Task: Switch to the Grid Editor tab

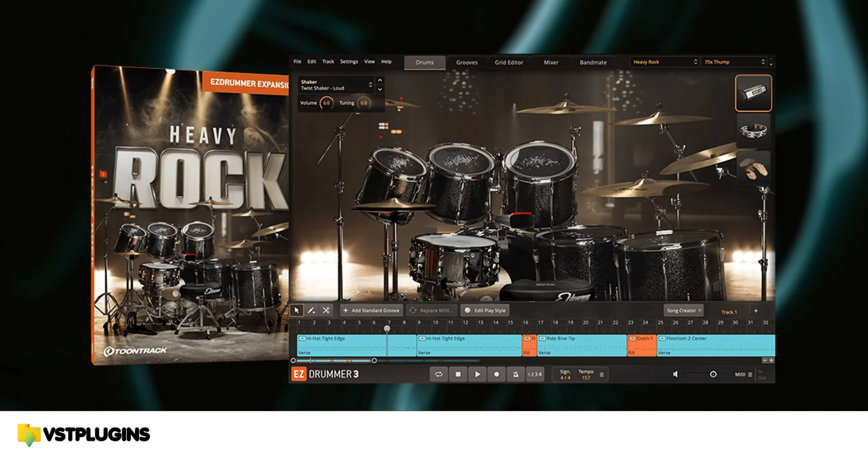Action: click(509, 63)
